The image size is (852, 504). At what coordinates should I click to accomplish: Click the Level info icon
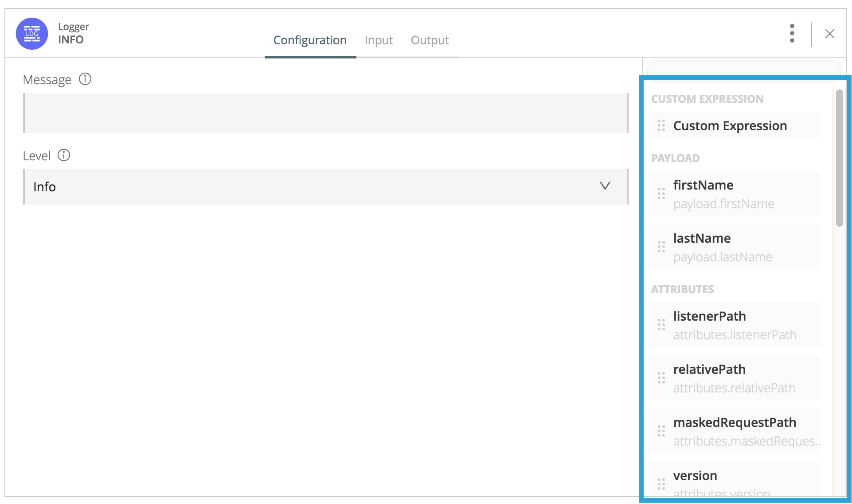click(64, 155)
